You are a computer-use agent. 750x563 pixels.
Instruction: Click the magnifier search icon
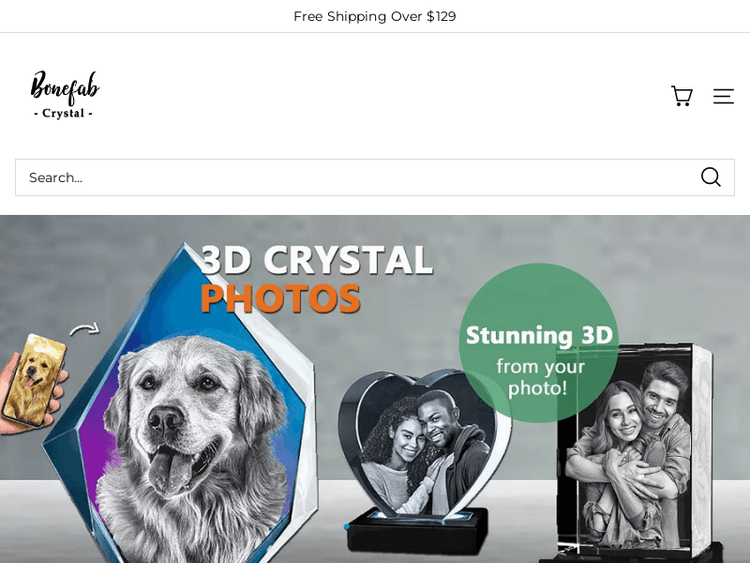click(711, 177)
